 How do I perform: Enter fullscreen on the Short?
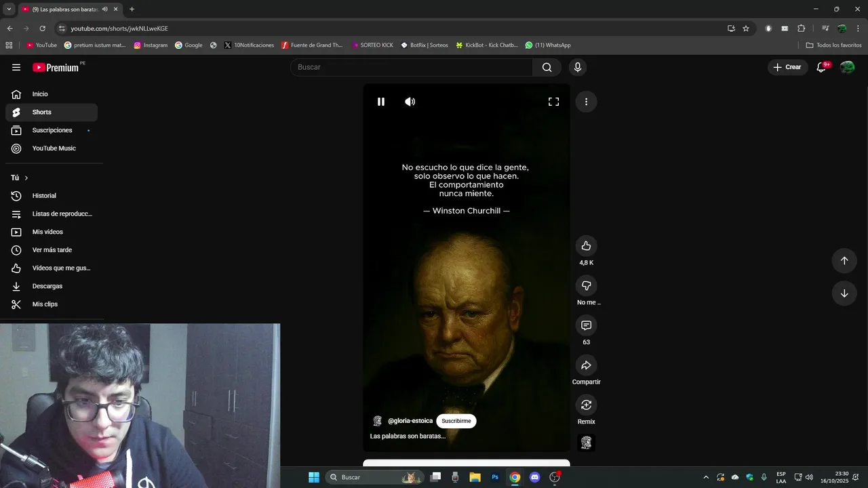pyautogui.click(x=554, y=102)
